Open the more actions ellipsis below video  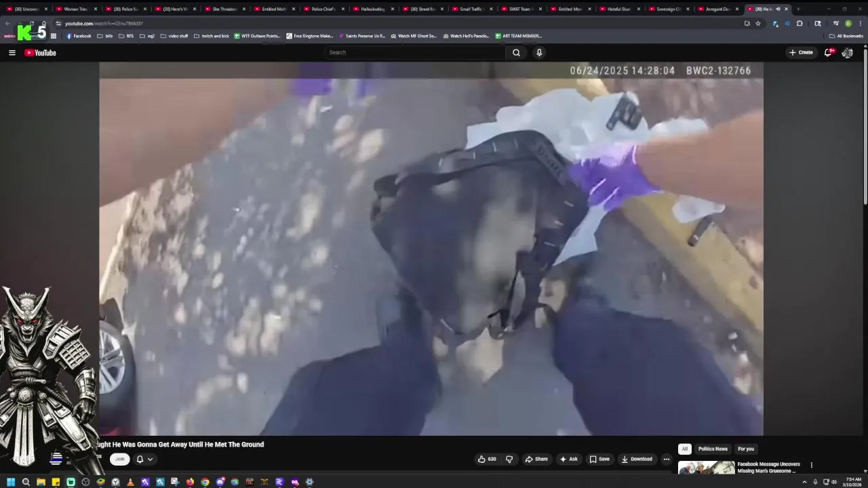tap(666, 459)
